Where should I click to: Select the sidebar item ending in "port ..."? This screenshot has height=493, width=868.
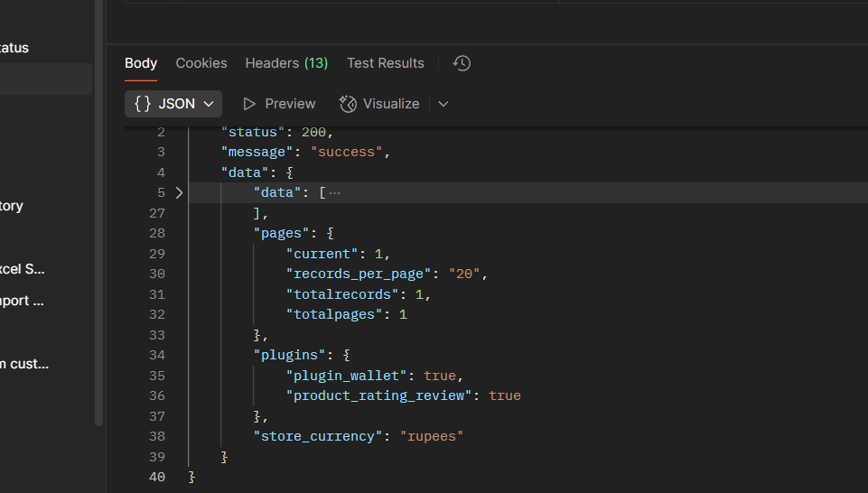coord(23,301)
